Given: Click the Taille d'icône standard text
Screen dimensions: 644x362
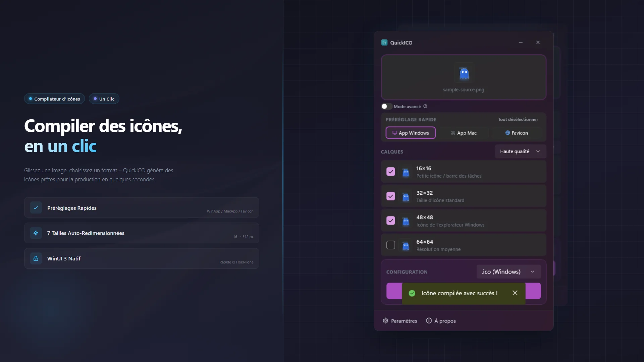Looking at the screenshot, I should (x=440, y=200).
